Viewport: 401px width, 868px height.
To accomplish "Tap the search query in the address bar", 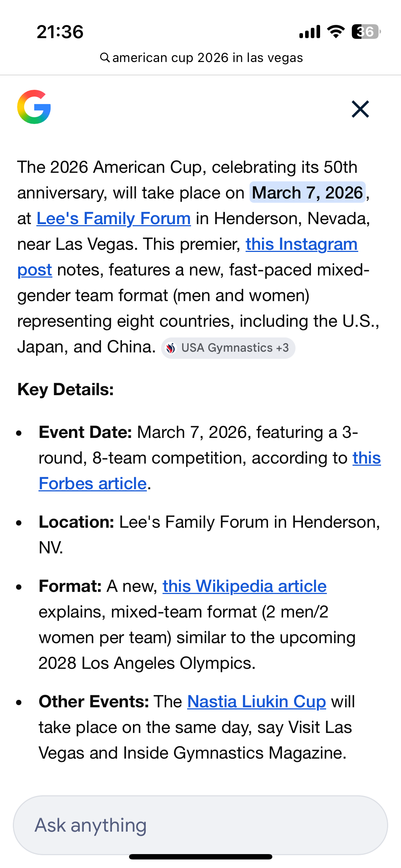I will pos(207,58).
